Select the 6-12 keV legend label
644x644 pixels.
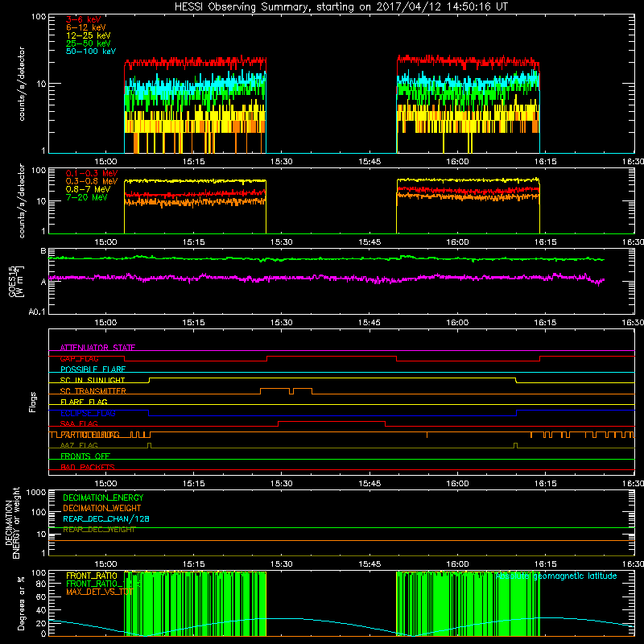point(86,27)
